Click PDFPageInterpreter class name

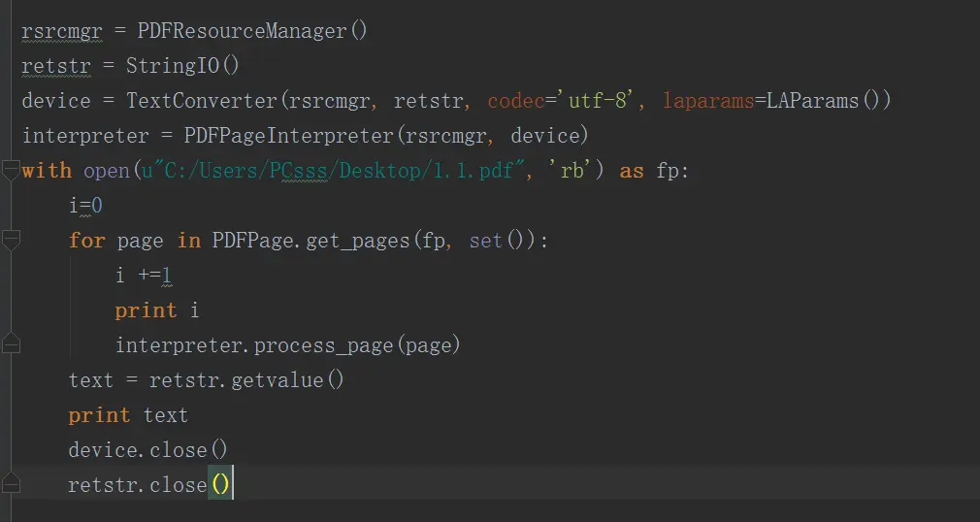coord(289,136)
